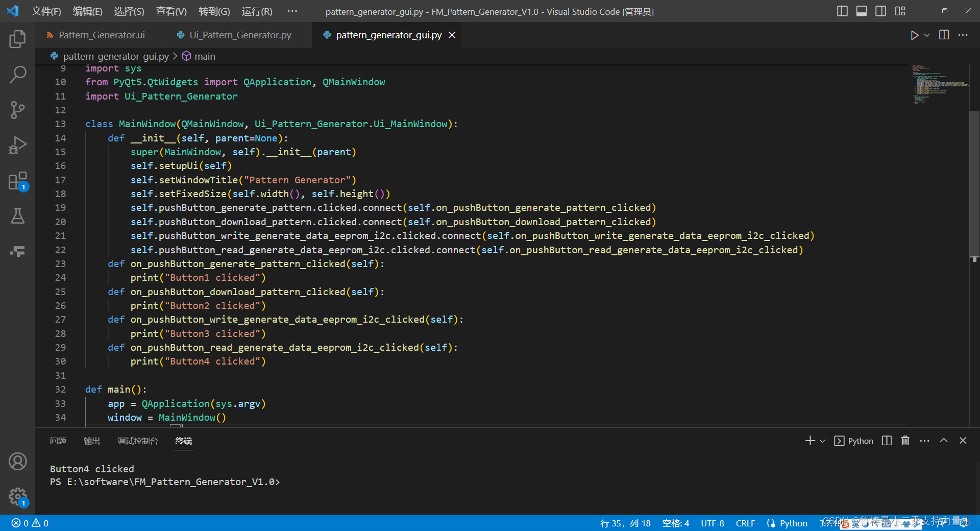This screenshot has width=980, height=531.
Task: Toggle the secondary sidebar
Action: [x=880, y=11]
